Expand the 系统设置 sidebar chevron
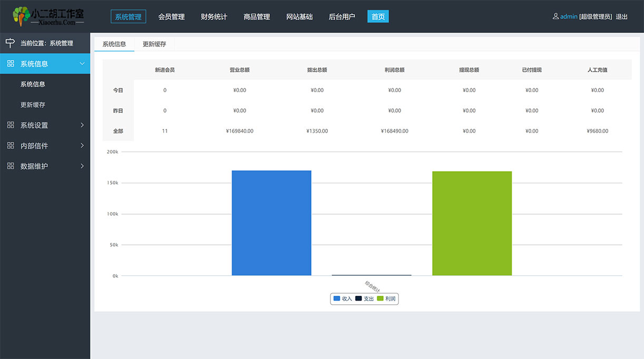Screen dimensions: 644x359 click(x=82, y=125)
